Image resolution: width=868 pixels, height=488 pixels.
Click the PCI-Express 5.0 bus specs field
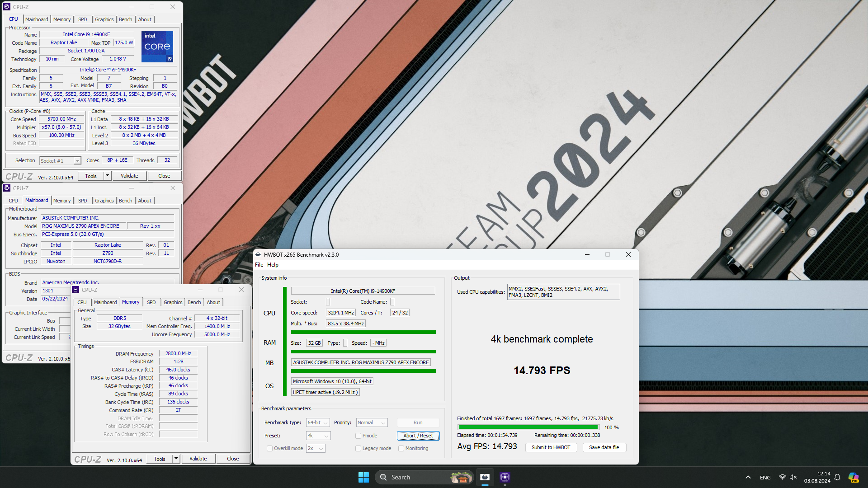107,234
